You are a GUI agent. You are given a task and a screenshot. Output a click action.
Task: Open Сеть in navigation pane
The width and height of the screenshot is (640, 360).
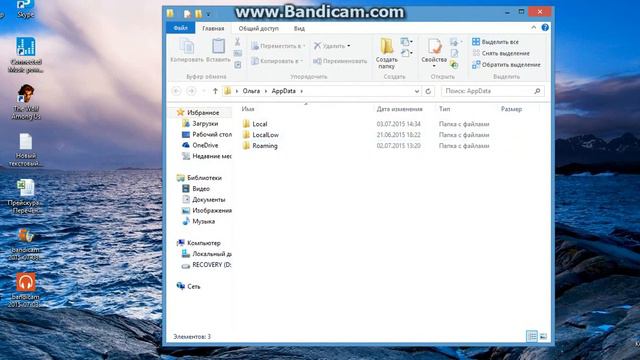[x=193, y=287]
